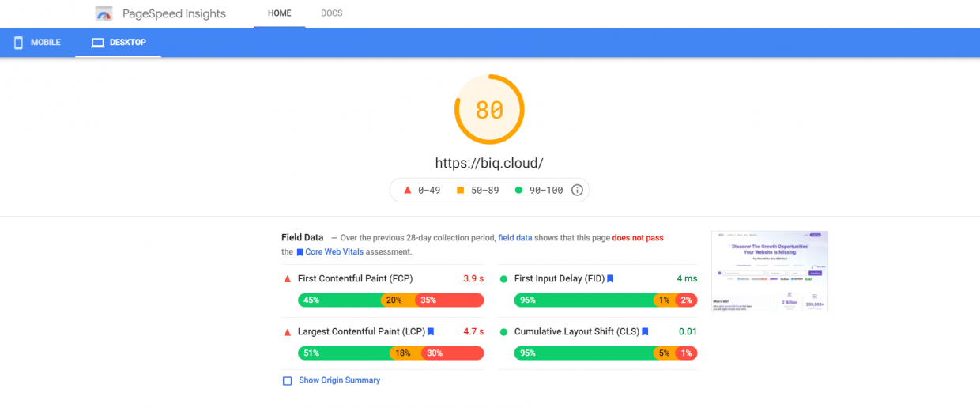Screen dimensions: 980x408
Task: Click the PageSpeed Insights title text
Action: [174, 13]
